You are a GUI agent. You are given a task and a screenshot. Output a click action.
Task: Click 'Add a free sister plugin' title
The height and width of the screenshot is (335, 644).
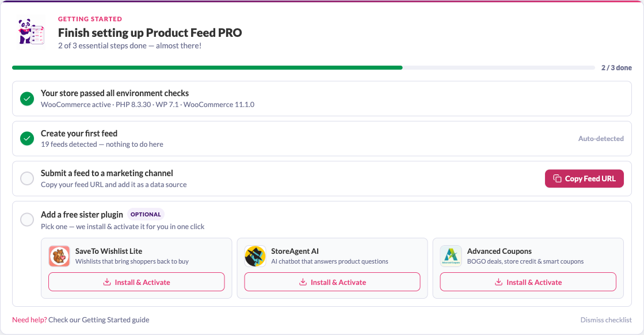(82, 215)
